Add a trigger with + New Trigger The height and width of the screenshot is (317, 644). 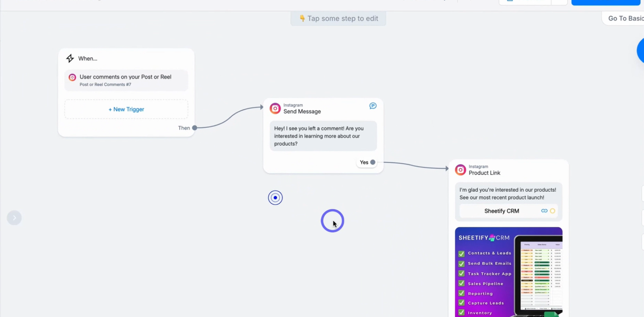click(126, 109)
